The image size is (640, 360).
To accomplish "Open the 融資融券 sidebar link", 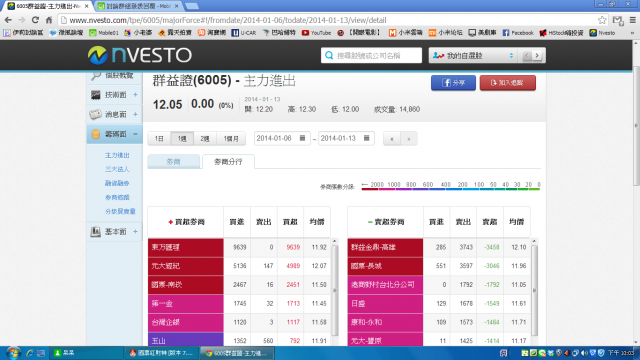I will [x=117, y=183].
